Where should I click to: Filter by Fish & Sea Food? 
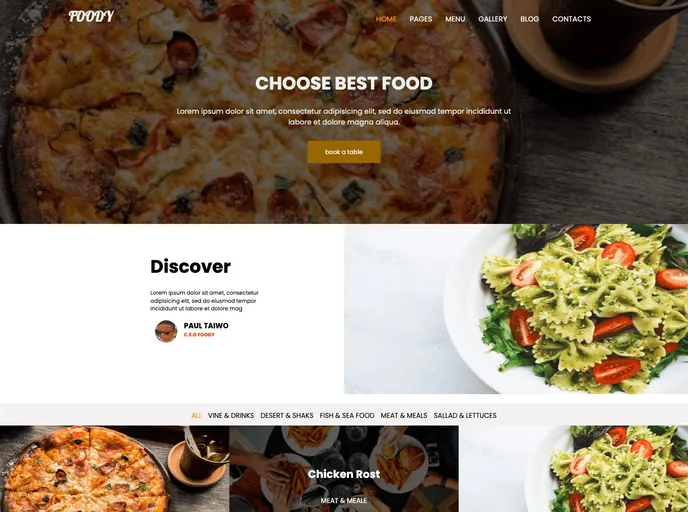click(347, 415)
